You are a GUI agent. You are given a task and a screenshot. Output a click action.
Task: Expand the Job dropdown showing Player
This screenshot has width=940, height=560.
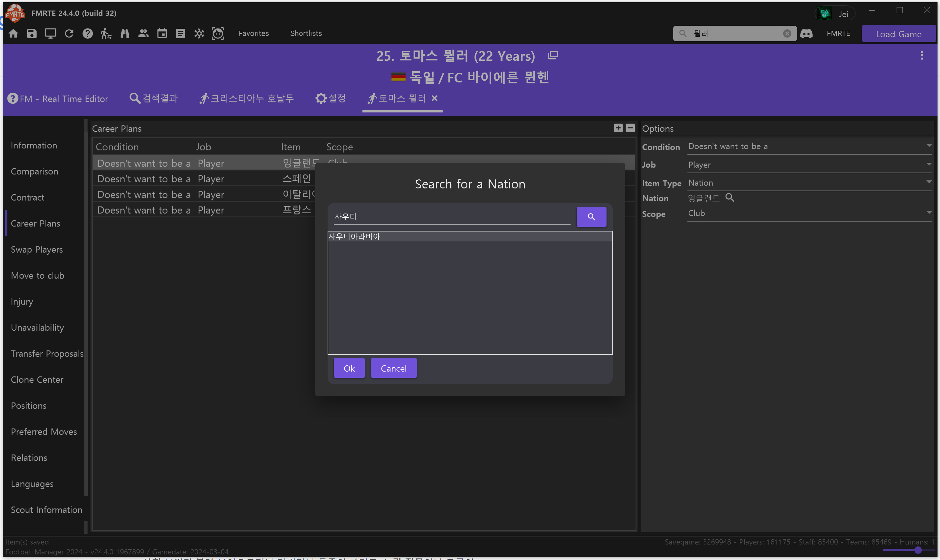pos(928,164)
